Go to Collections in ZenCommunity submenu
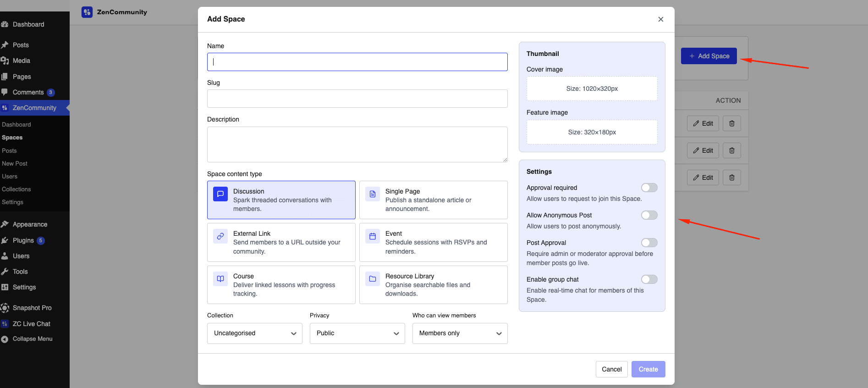This screenshot has height=388, width=868. click(16, 189)
